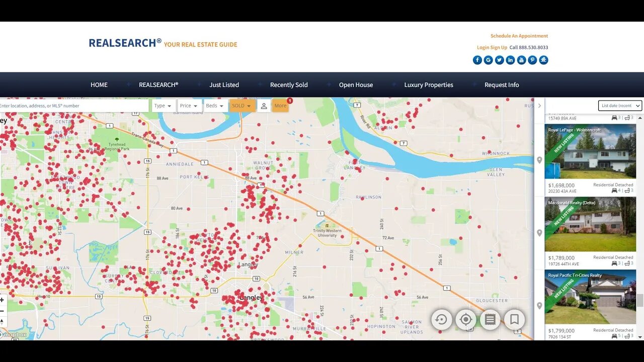Image resolution: width=644 pixels, height=362 pixels.
Task: Click Tynehead Regional Park map label
Action: pyautogui.click(x=117, y=147)
